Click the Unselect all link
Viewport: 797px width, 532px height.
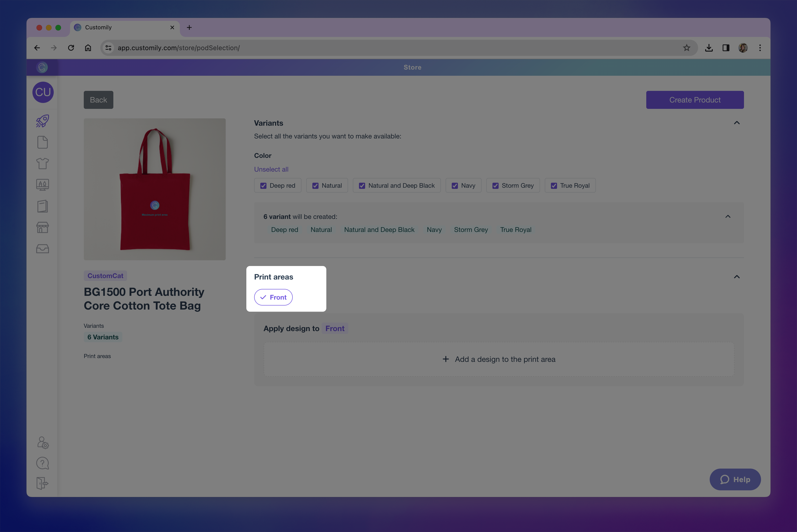271,169
